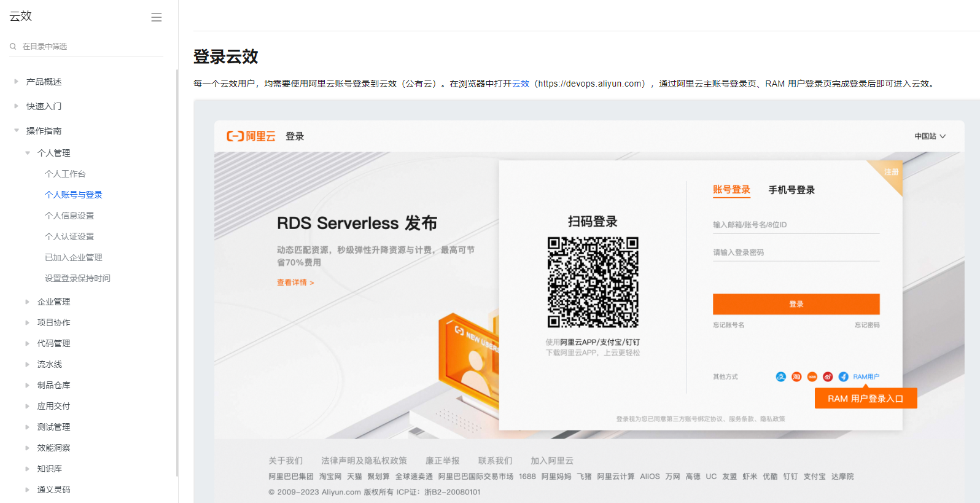Open the 设置登录保持时间 page
The height and width of the screenshot is (503, 980).
tap(77, 278)
